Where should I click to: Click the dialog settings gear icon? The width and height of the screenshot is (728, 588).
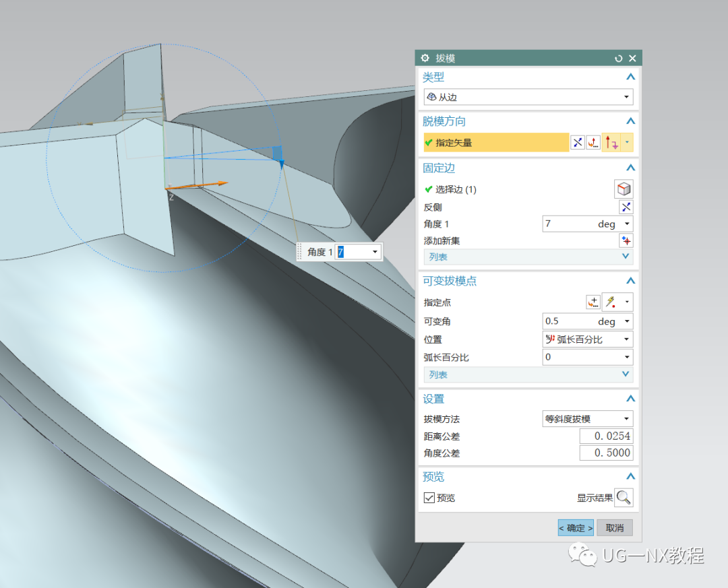click(425, 58)
